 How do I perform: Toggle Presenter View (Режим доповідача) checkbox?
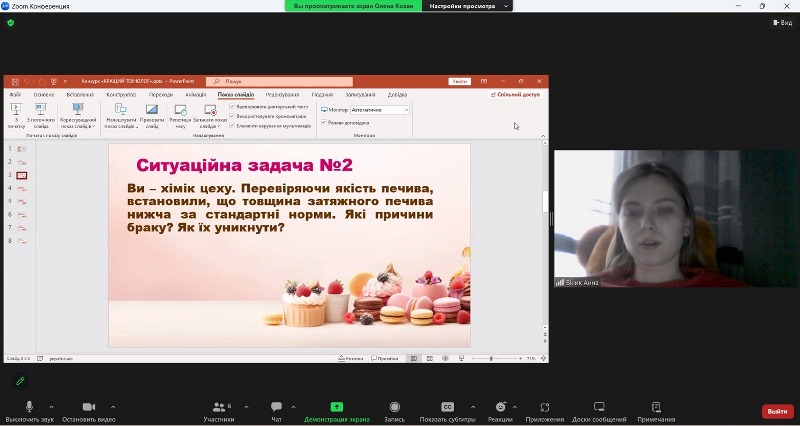point(323,122)
